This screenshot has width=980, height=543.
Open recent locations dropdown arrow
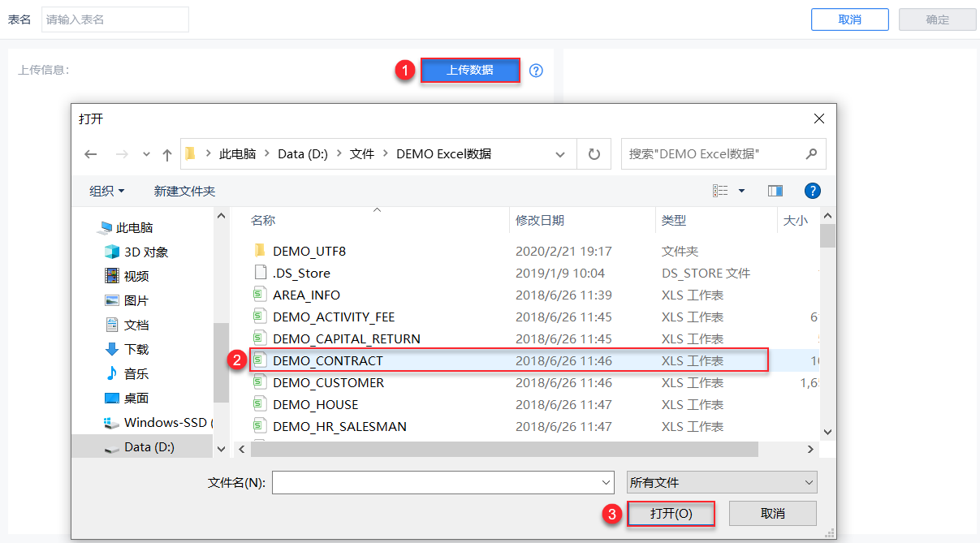click(146, 154)
